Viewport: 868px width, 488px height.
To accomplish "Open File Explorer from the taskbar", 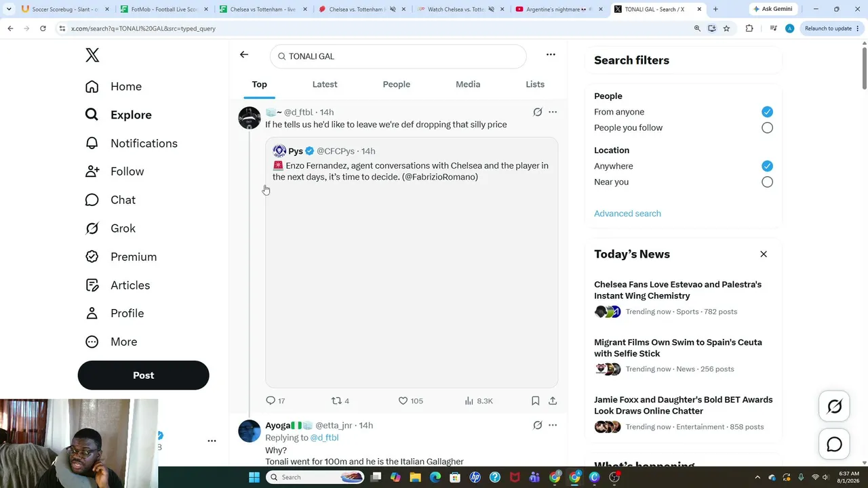I will coord(416,477).
